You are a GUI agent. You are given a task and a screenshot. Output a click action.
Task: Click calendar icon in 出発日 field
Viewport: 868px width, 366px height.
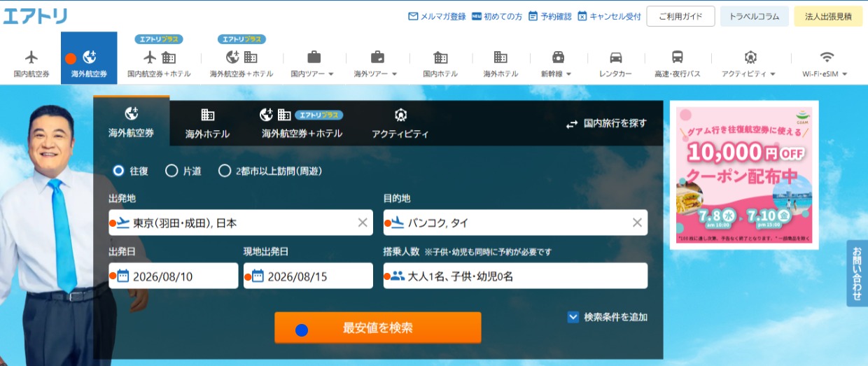point(122,276)
